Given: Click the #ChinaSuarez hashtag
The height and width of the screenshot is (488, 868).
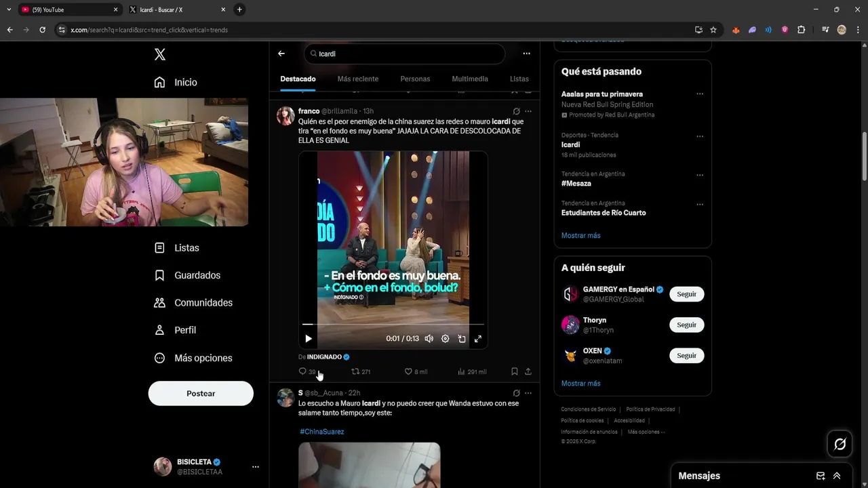Looking at the screenshot, I should click(322, 432).
